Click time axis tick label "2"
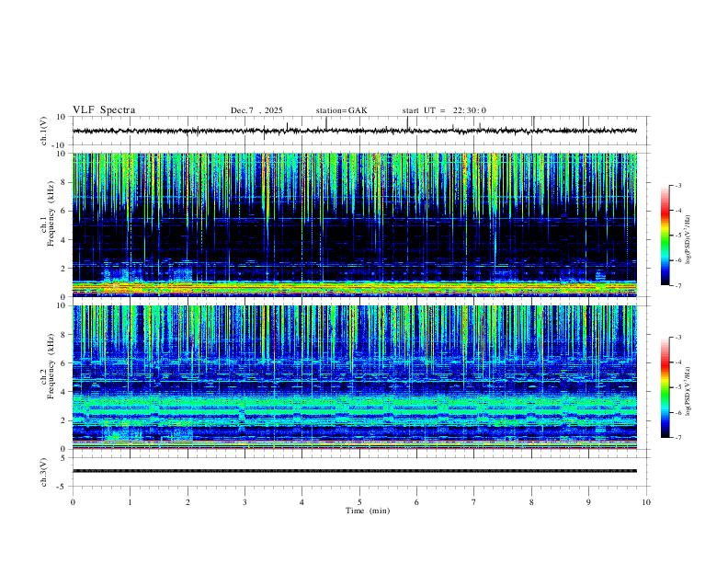The image size is (728, 563). tap(188, 502)
